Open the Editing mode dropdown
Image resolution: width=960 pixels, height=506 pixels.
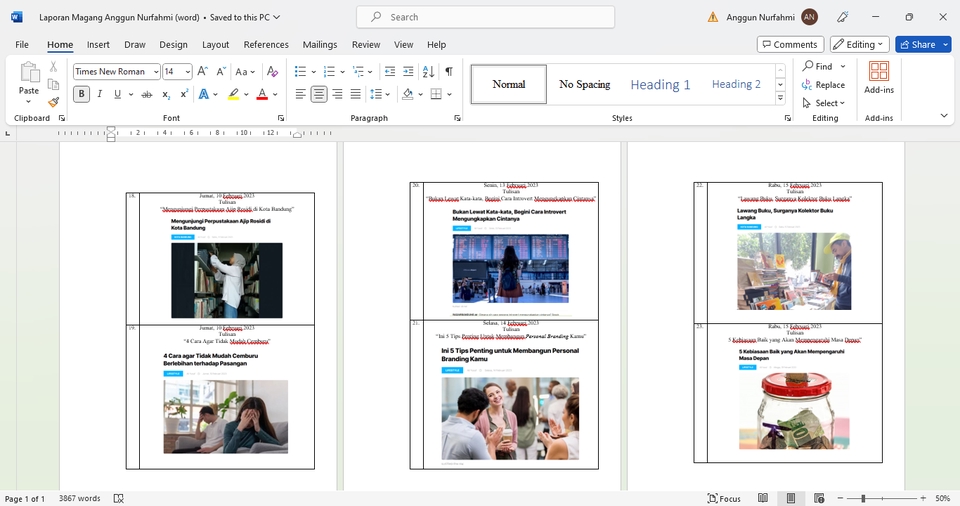click(x=860, y=44)
